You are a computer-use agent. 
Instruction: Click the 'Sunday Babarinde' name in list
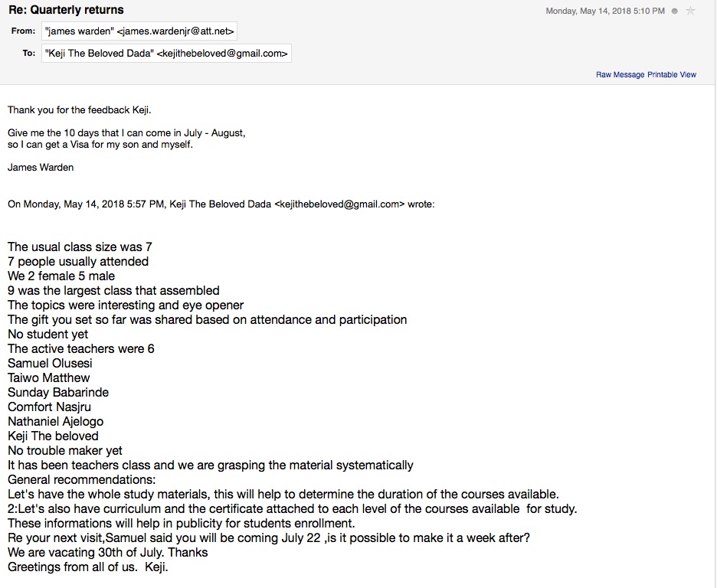[x=58, y=392]
